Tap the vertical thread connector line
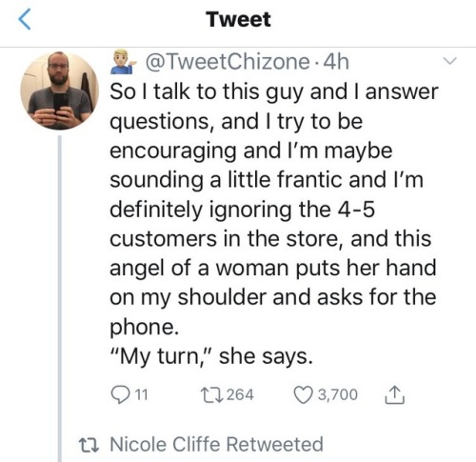476x462 pixels. coord(60,298)
